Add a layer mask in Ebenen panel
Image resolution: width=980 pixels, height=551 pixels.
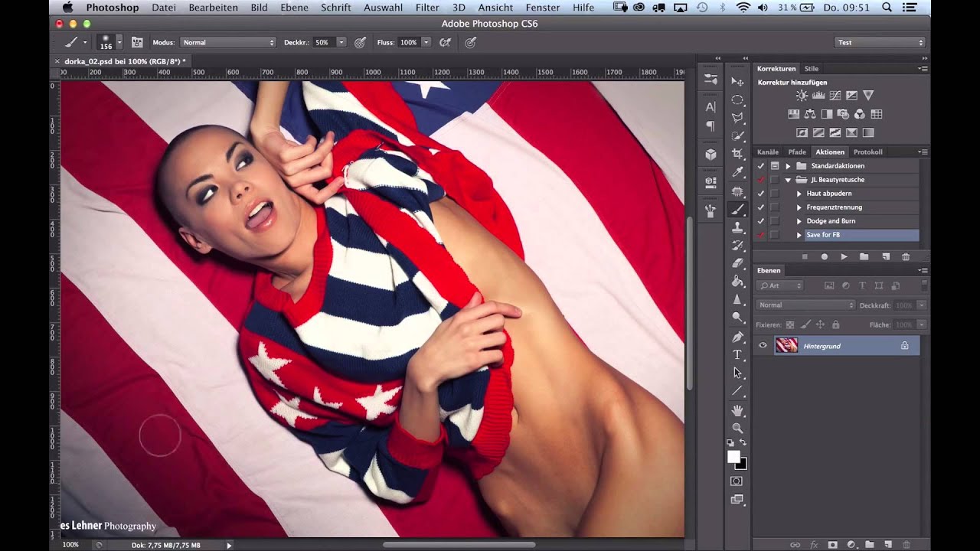click(832, 544)
